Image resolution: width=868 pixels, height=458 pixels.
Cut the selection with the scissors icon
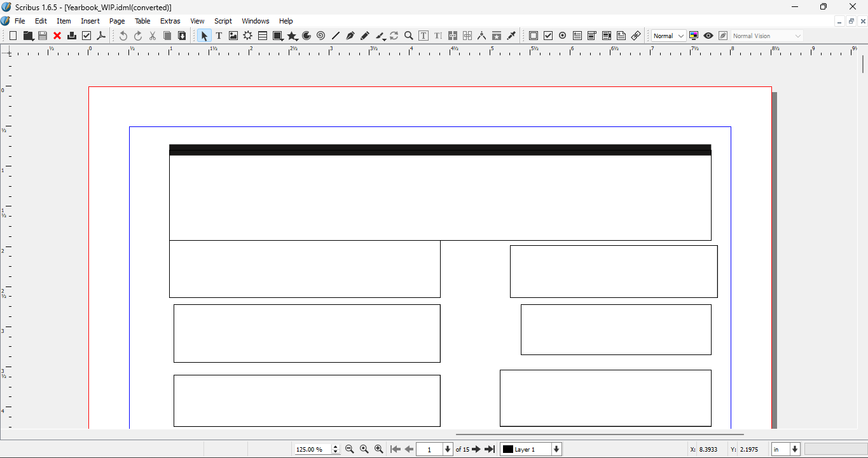(153, 36)
